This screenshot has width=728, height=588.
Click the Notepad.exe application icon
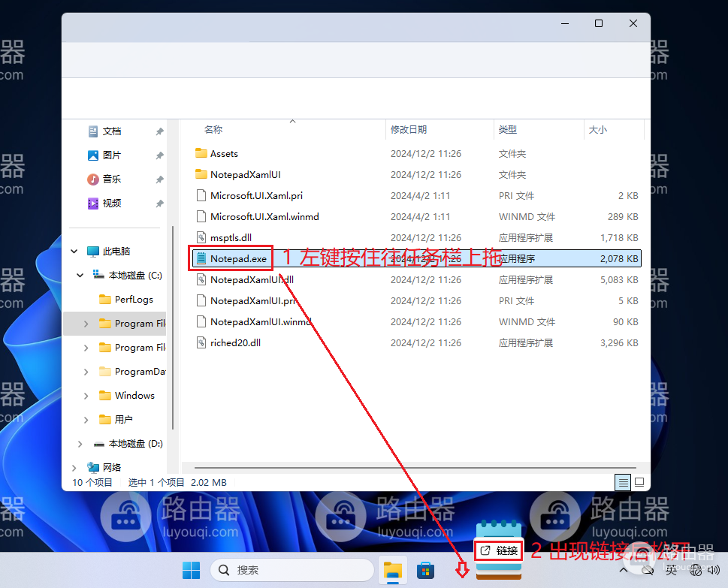201,258
